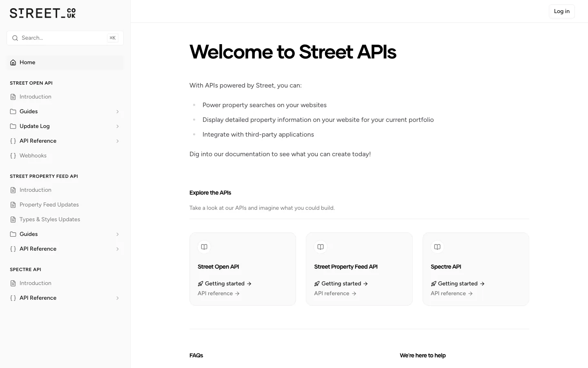Expand API Reference chevron under Street Open API
The height and width of the screenshot is (368, 588).
pyautogui.click(x=118, y=141)
